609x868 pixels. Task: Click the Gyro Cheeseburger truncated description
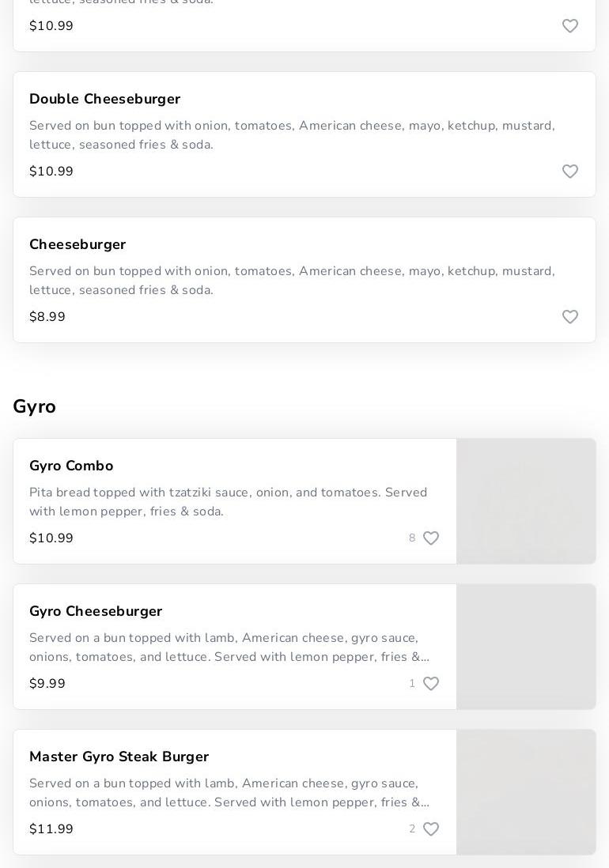(x=229, y=647)
